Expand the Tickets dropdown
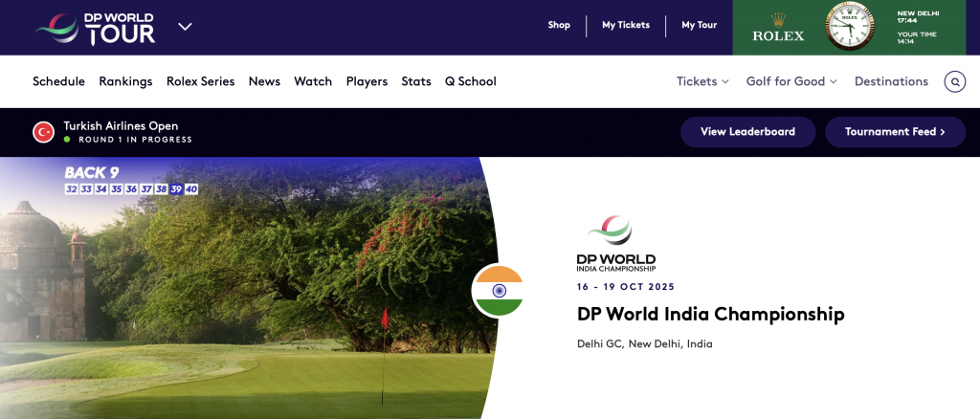Screen dimensions: 980x419 tap(702, 81)
